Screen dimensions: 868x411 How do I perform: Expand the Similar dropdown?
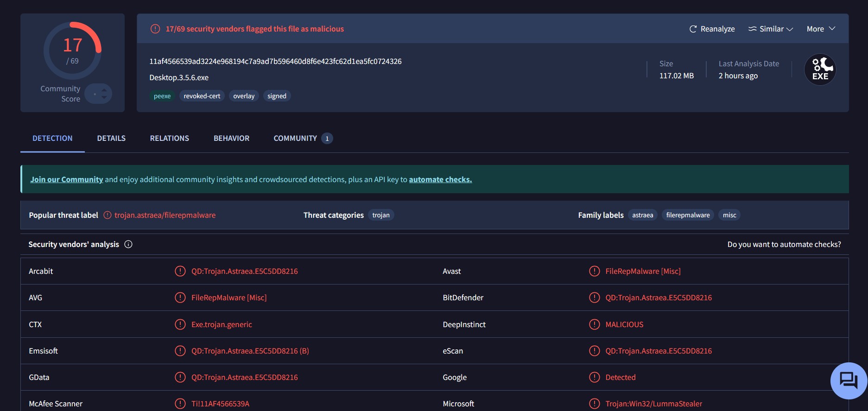pos(771,29)
